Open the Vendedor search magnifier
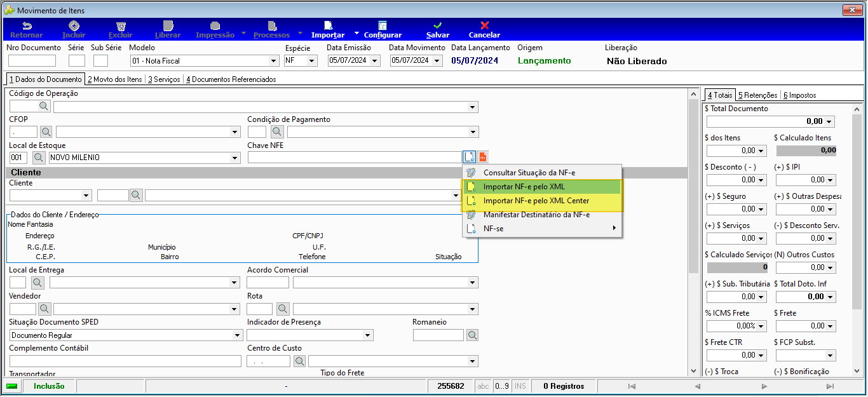Screen dimensions: 868x397 click(44, 309)
